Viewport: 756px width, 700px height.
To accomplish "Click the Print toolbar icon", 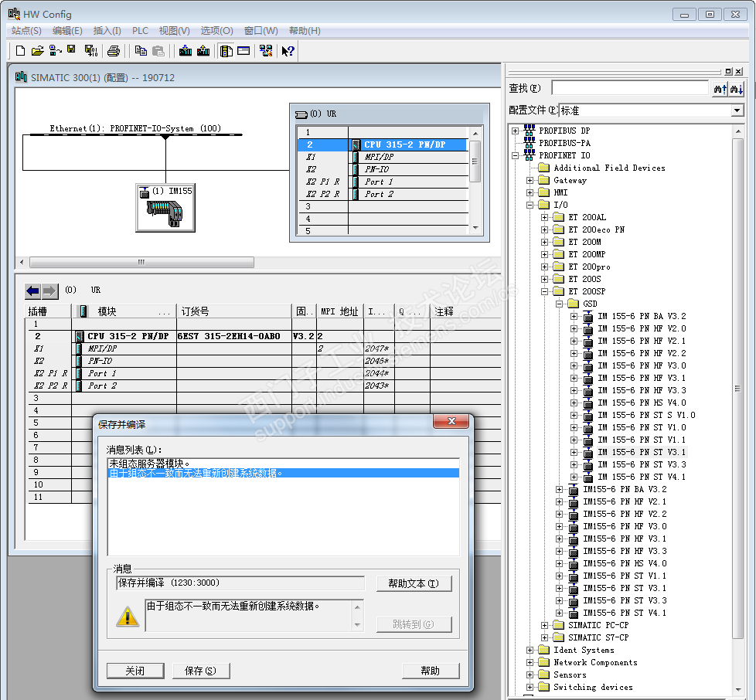I will [x=114, y=51].
